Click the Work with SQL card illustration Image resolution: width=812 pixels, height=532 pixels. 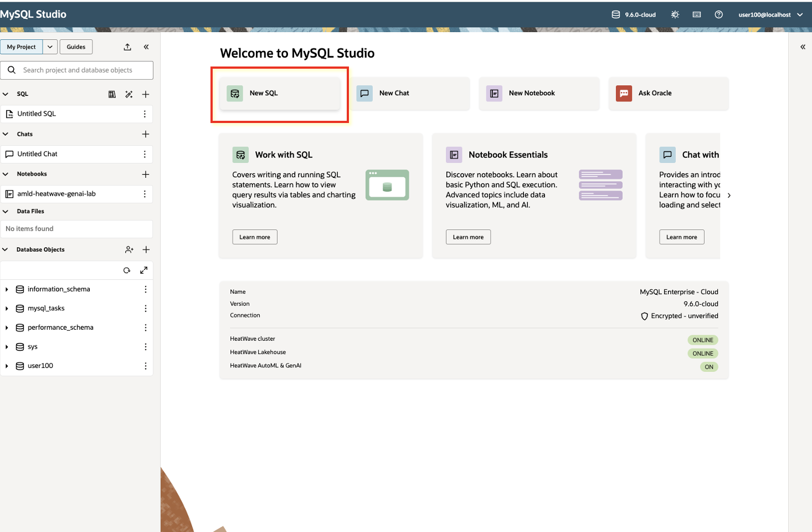(387, 185)
